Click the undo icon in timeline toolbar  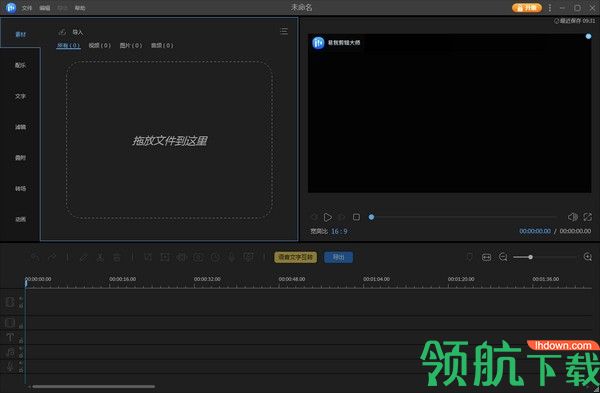click(x=35, y=257)
